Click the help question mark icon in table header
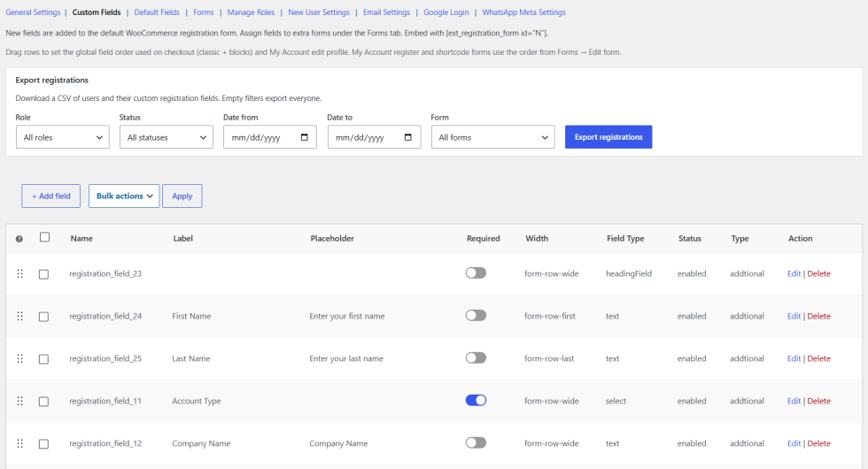The image size is (868, 469). tap(19, 239)
